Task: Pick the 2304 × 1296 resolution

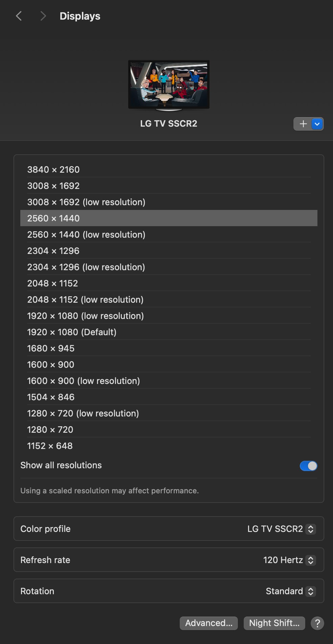Action: 53,251
